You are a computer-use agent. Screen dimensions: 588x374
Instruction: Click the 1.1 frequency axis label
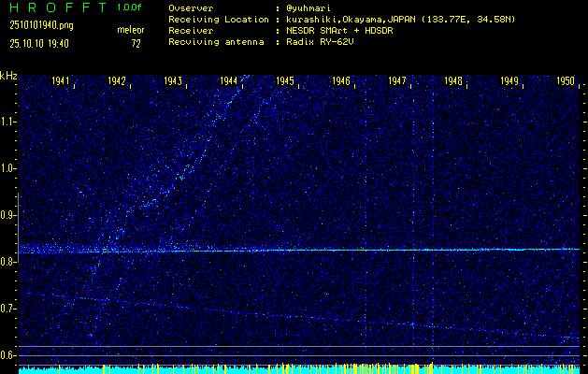point(8,122)
